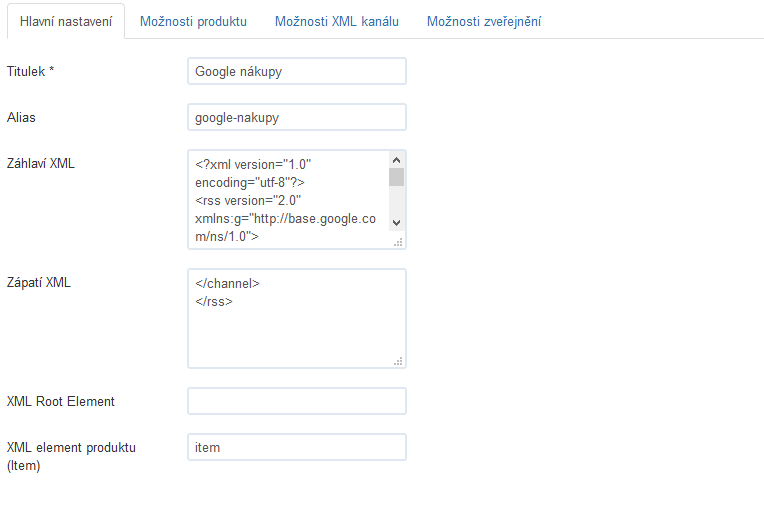
Task: Switch to the Možnosti produktu tab
Action: point(193,21)
